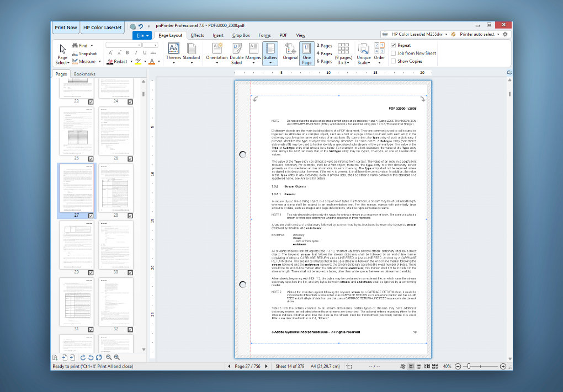Viewport: 563px width, 392px height.
Task: Click the yellow highlight color button
Action: 138,62
